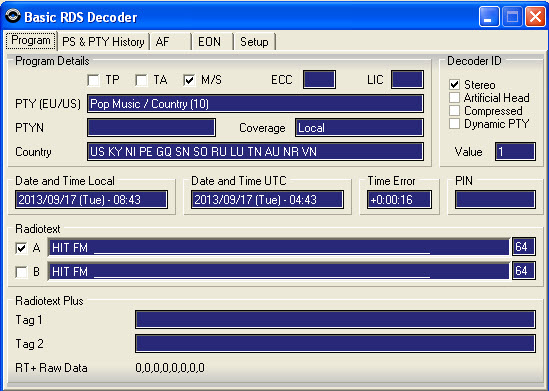The width and height of the screenshot is (549, 391).
Task: Click the "RT+ Raw Data" label
Action: point(51,368)
